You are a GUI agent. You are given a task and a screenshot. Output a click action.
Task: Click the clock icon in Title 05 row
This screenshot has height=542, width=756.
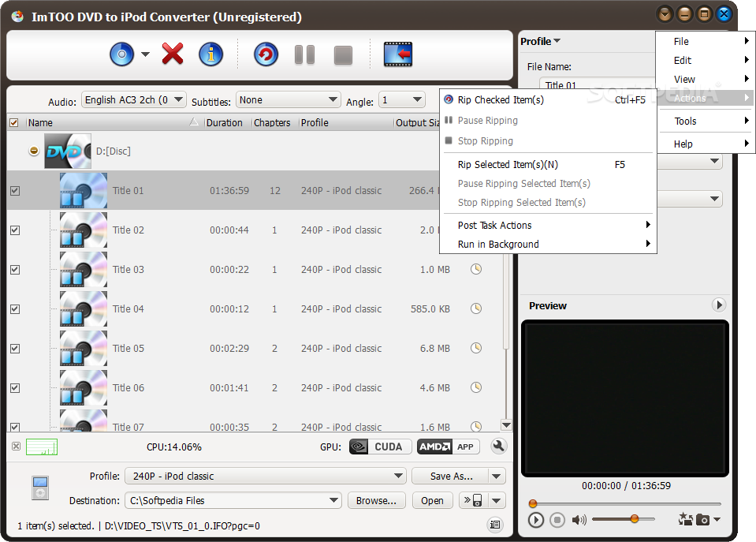pyautogui.click(x=476, y=348)
